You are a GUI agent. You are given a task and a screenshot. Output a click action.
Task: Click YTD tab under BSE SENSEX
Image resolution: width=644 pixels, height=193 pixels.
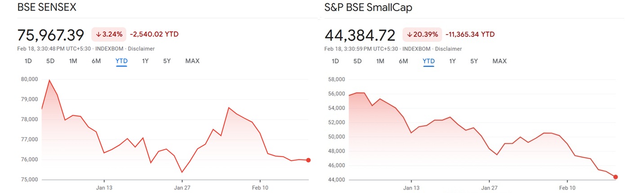point(122,61)
